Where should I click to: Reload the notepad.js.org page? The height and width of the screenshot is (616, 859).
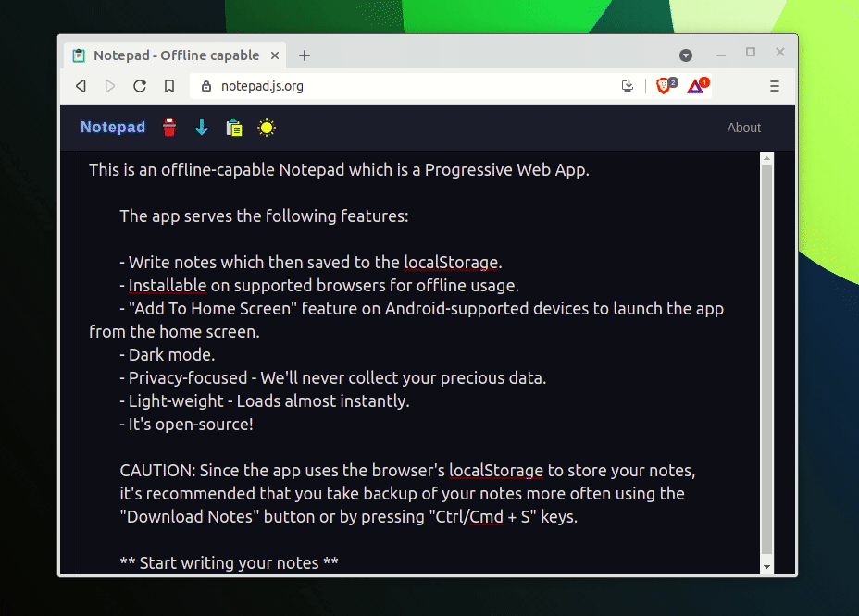[x=140, y=86]
